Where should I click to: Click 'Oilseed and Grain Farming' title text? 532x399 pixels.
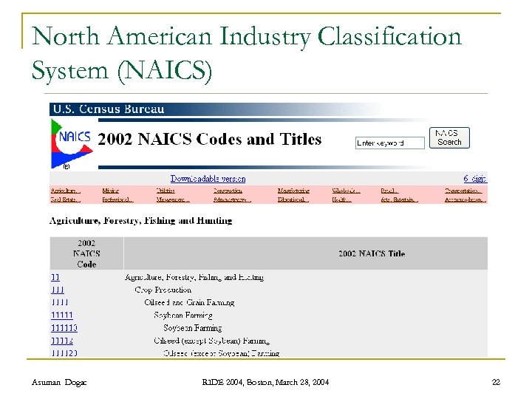coord(189,302)
